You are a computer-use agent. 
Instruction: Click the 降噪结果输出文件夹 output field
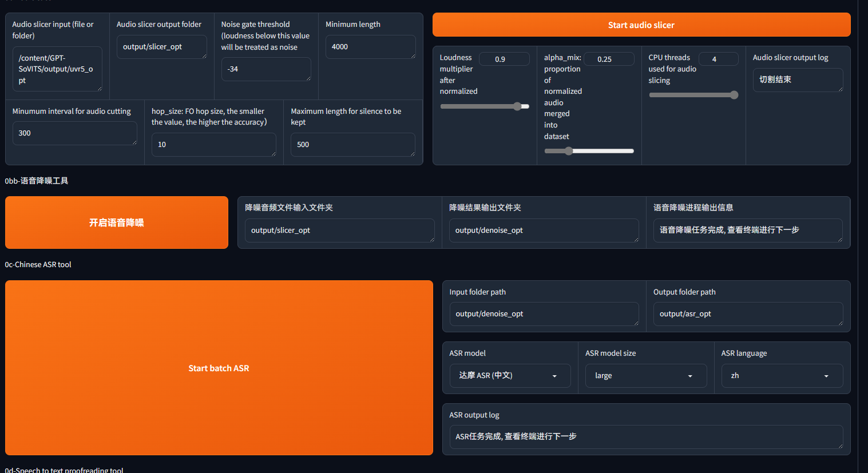coord(544,230)
